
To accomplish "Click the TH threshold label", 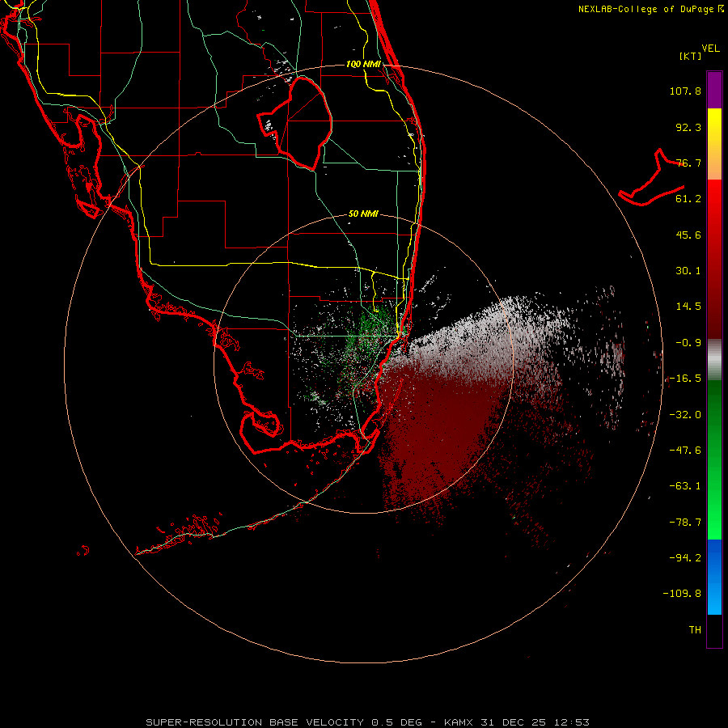I will pos(695,629).
